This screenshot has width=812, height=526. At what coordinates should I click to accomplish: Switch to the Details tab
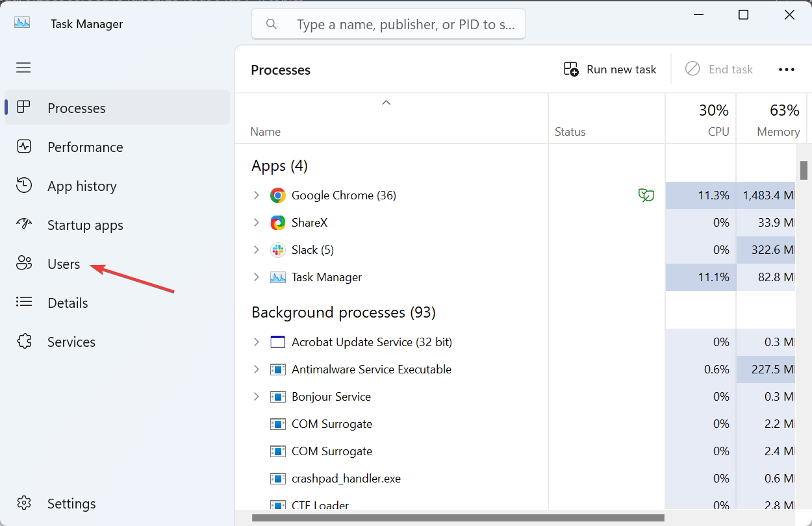coord(68,303)
